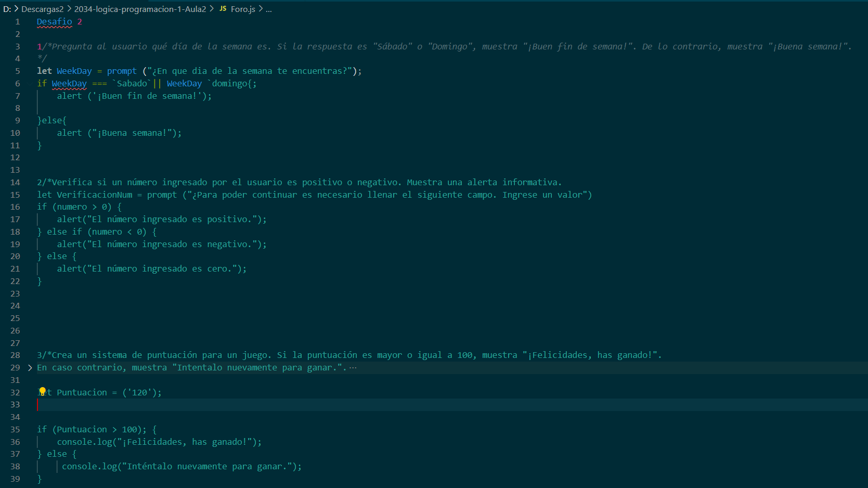Click 'WeekDay' in the let declaration on line 5

74,71
